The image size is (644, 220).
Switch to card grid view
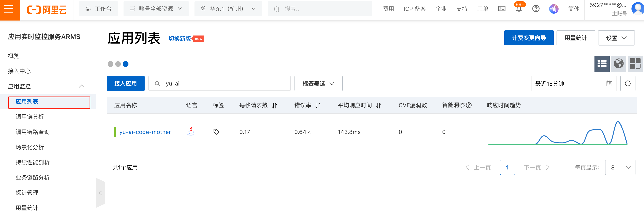(635, 64)
